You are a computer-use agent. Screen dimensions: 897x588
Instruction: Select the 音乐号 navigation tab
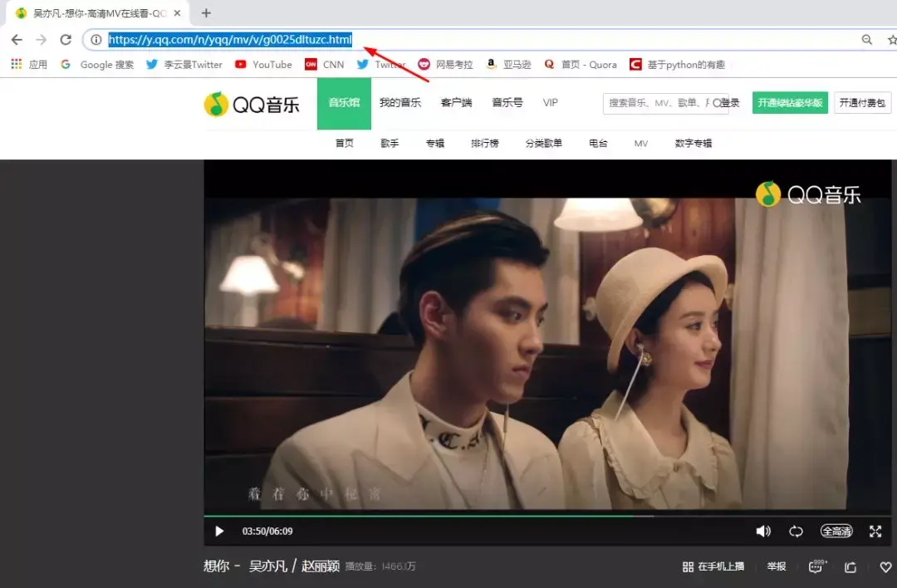click(507, 103)
